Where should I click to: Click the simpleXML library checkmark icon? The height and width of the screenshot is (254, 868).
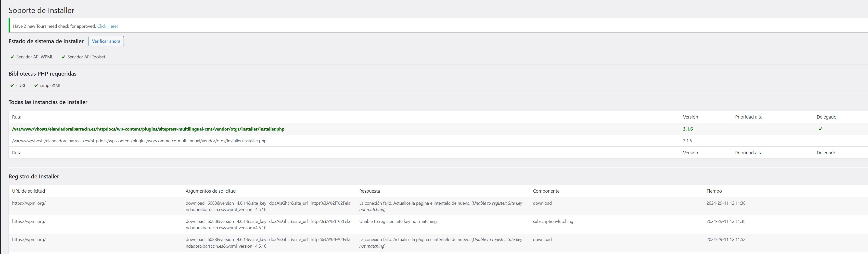pyautogui.click(x=36, y=86)
